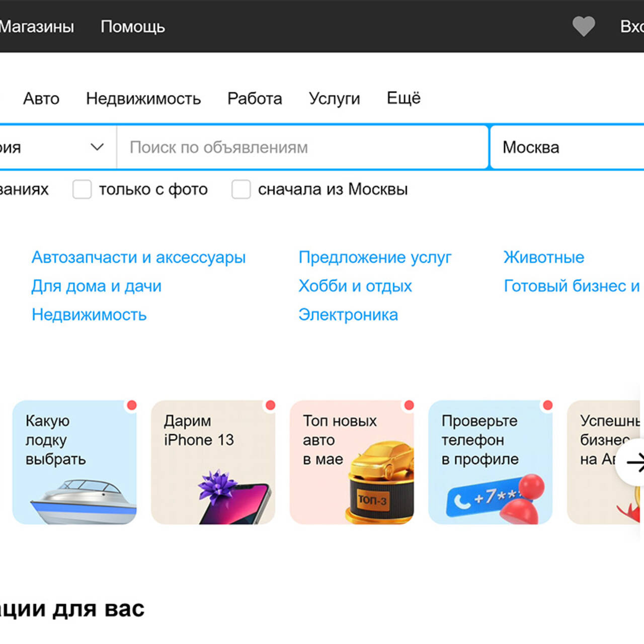Open favorites via the heart icon
The image size is (644, 644).
point(584,26)
